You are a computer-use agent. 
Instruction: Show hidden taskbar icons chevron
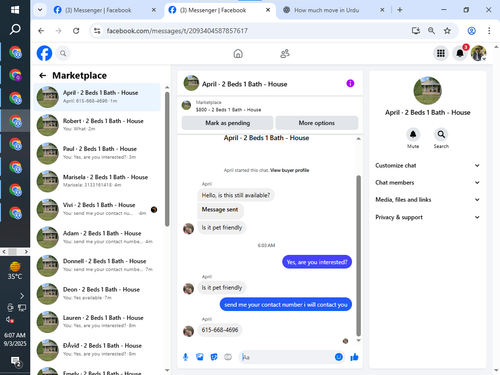(22, 296)
